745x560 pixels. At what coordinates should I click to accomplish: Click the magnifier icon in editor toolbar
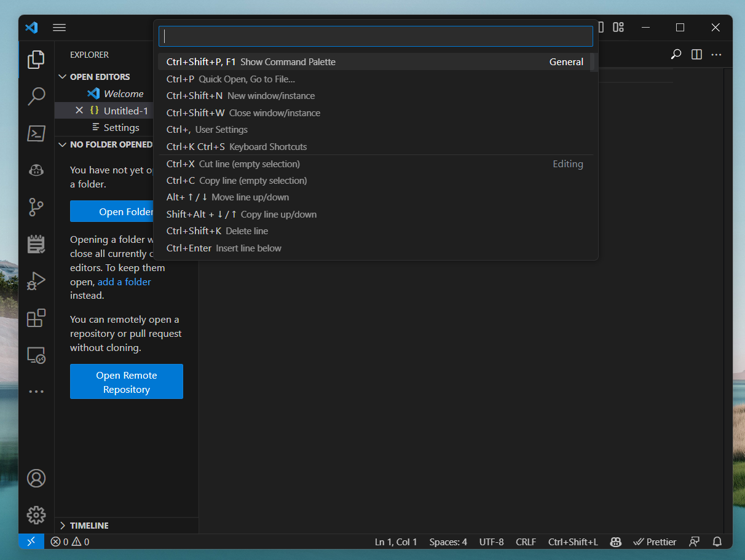tap(676, 54)
